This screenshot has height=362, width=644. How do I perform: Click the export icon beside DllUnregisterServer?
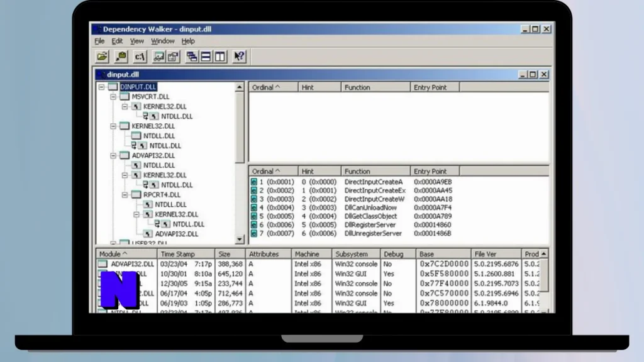[254, 234]
